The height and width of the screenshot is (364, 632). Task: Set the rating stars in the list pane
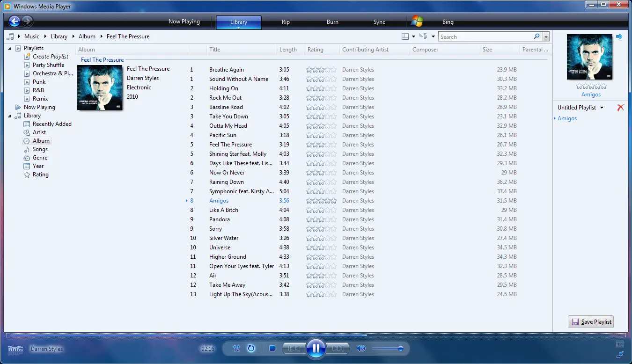[x=591, y=86]
